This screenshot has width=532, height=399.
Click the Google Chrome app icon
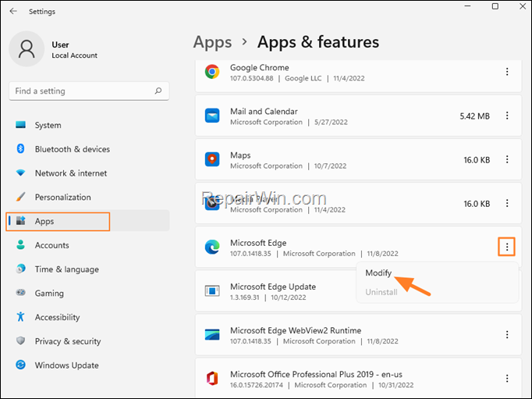coord(212,72)
